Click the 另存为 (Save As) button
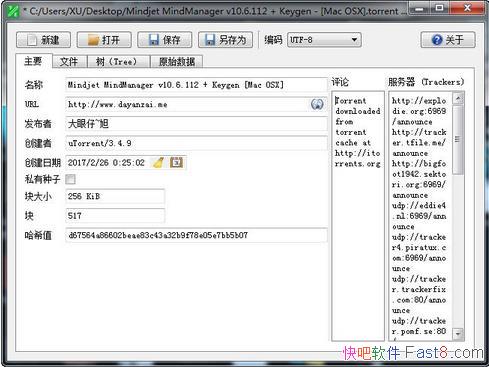Viewport: 489px width, 367px height. click(x=225, y=40)
